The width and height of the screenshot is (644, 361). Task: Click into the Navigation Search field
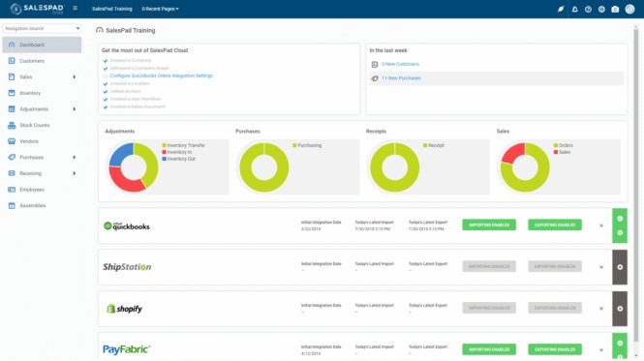coord(42,28)
